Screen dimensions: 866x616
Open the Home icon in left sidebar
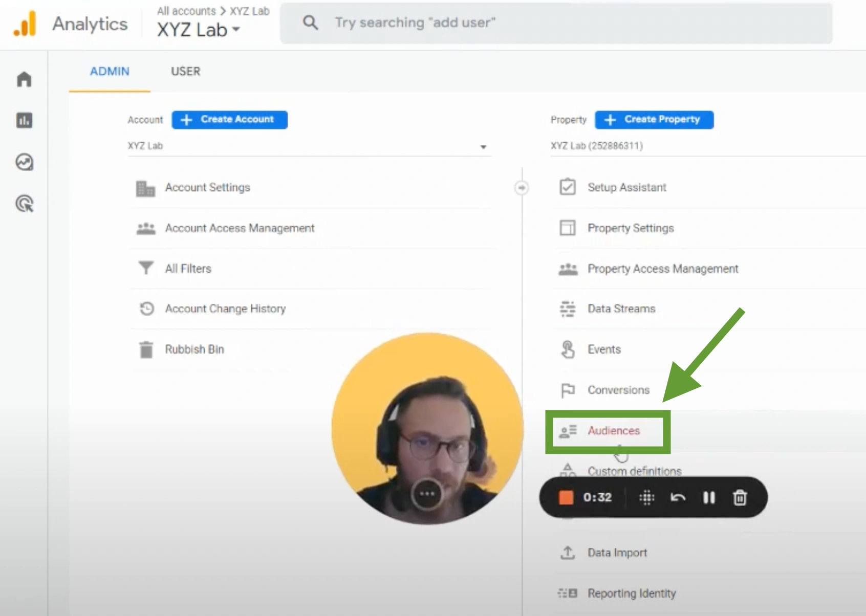point(24,79)
